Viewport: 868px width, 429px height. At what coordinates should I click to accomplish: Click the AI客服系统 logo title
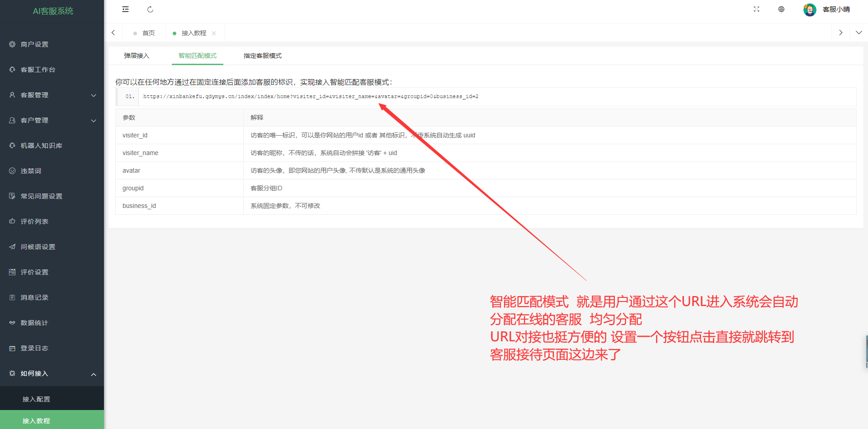tap(53, 11)
